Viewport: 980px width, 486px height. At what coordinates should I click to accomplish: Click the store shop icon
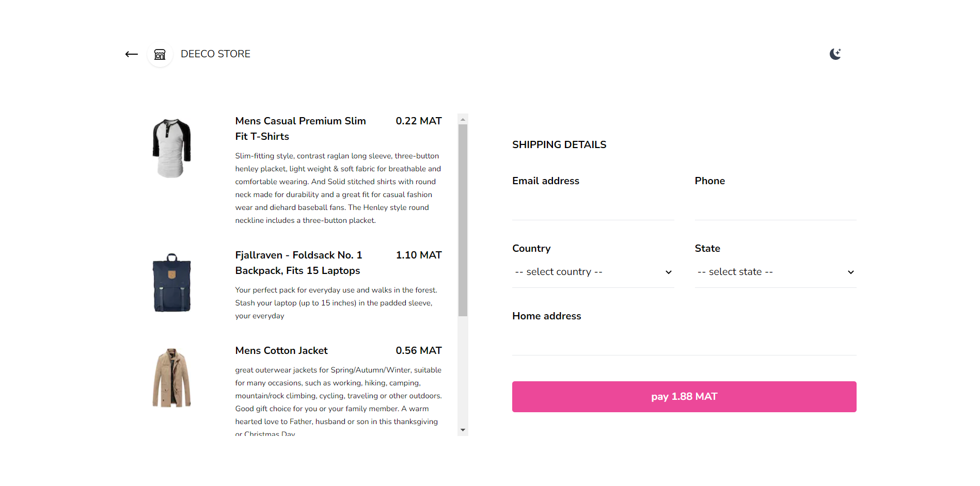tap(160, 54)
